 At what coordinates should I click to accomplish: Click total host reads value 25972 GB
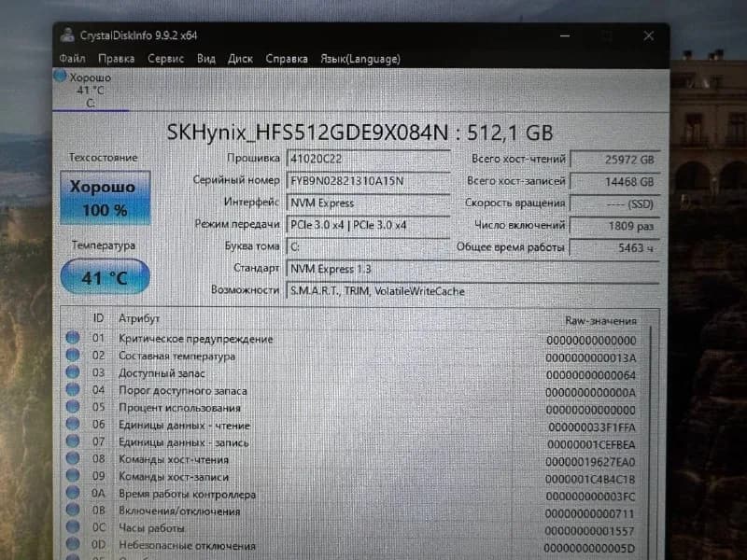tap(615, 160)
